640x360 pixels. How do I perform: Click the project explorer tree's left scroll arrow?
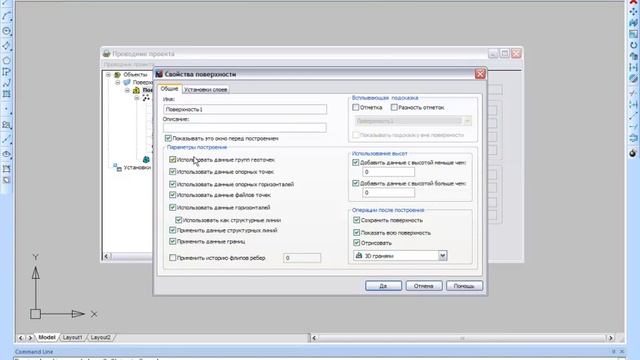(107, 256)
